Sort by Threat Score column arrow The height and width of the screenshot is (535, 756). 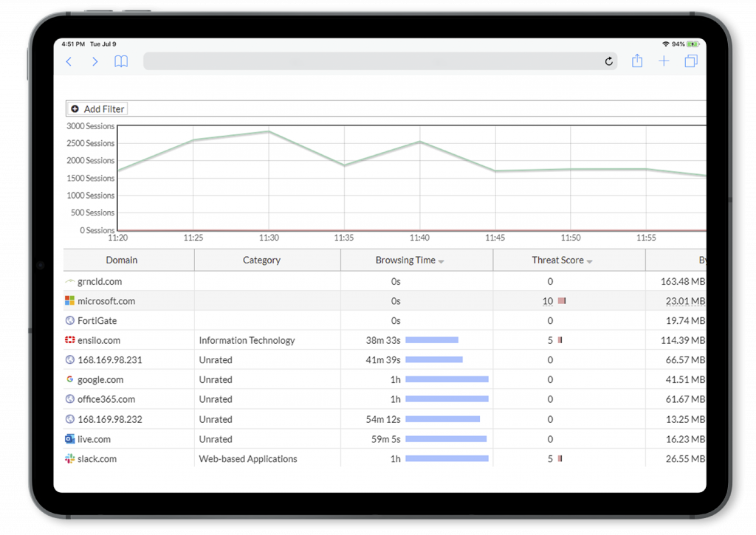[x=590, y=261]
